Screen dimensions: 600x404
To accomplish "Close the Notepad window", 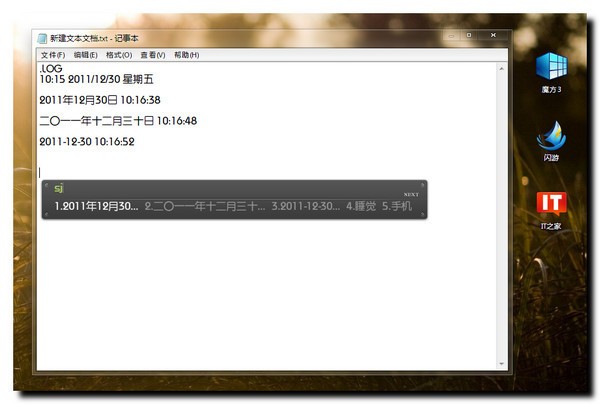I will 494,35.
